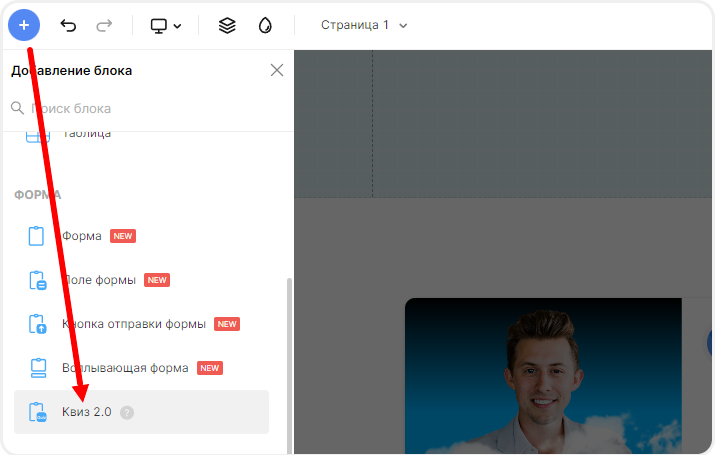Open the layers panel icon
Viewport: 715px width, 455px height.
point(227,25)
